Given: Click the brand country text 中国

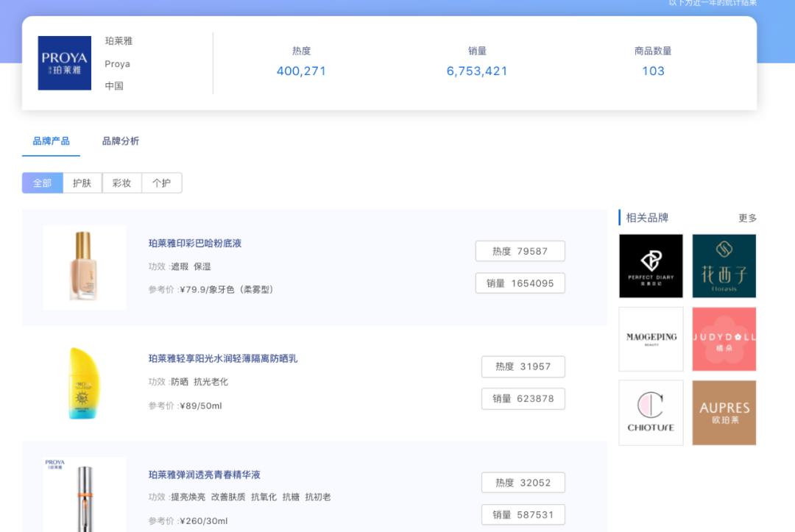Looking at the screenshot, I should click(114, 86).
